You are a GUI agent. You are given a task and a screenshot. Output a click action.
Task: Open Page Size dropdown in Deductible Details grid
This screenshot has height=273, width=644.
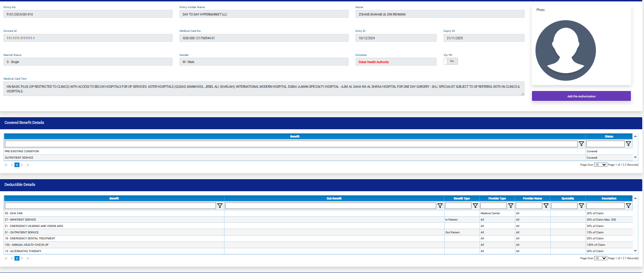coord(600,258)
